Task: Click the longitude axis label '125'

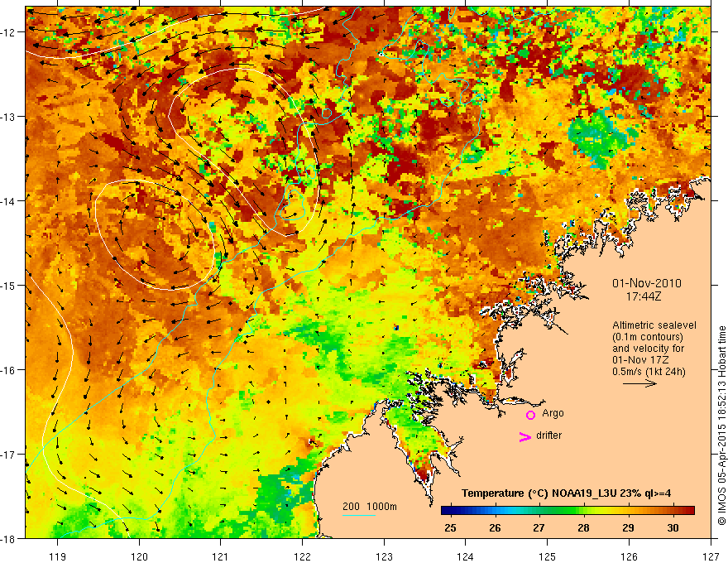Action: tap(548, 556)
